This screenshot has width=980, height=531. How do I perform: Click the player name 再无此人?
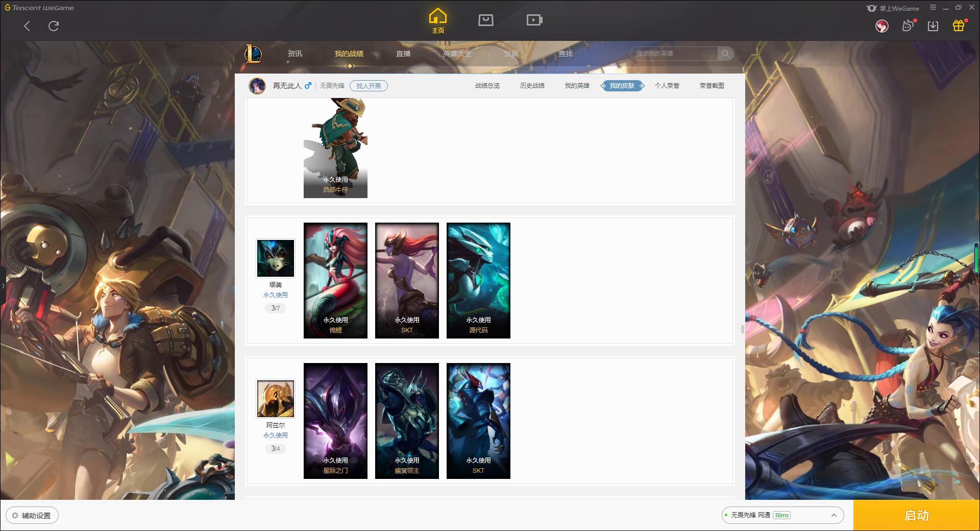coord(287,86)
